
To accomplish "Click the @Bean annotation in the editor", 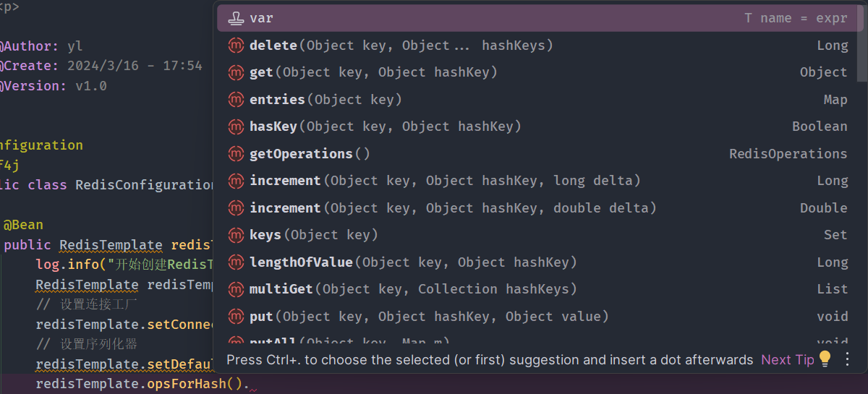I will [x=23, y=225].
